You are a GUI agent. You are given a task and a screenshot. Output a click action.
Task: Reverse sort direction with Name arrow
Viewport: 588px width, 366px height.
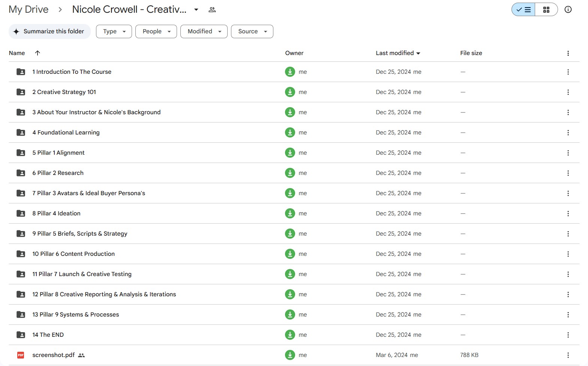point(37,53)
